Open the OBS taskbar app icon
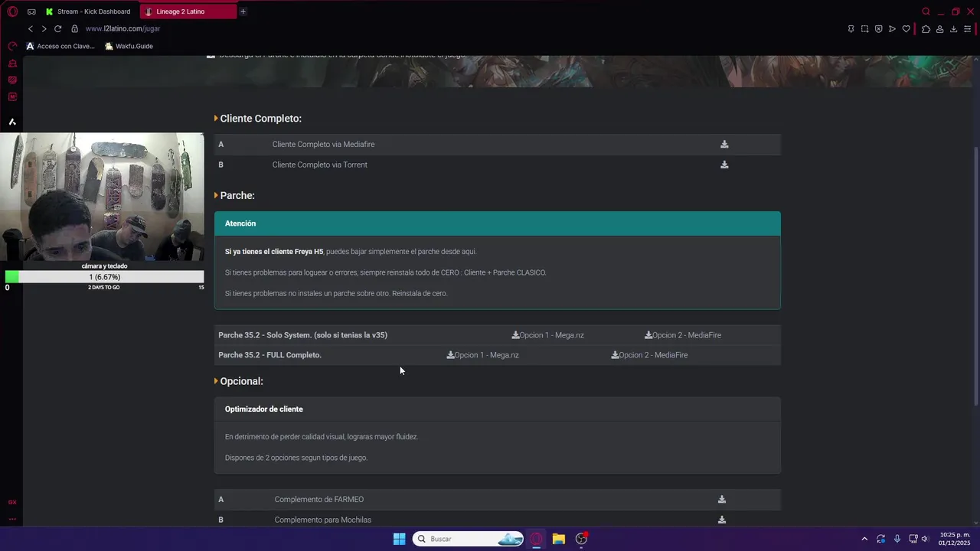The image size is (980, 551). pos(582,539)
